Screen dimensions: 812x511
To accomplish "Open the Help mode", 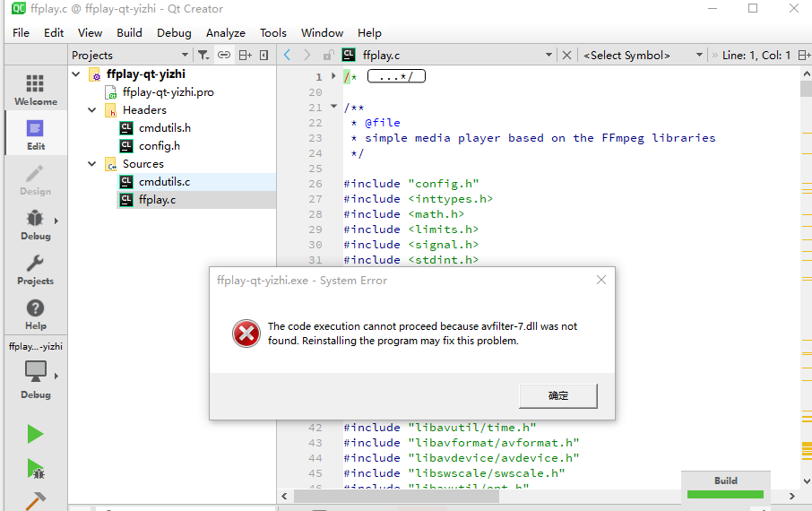I will coord(36,314).
